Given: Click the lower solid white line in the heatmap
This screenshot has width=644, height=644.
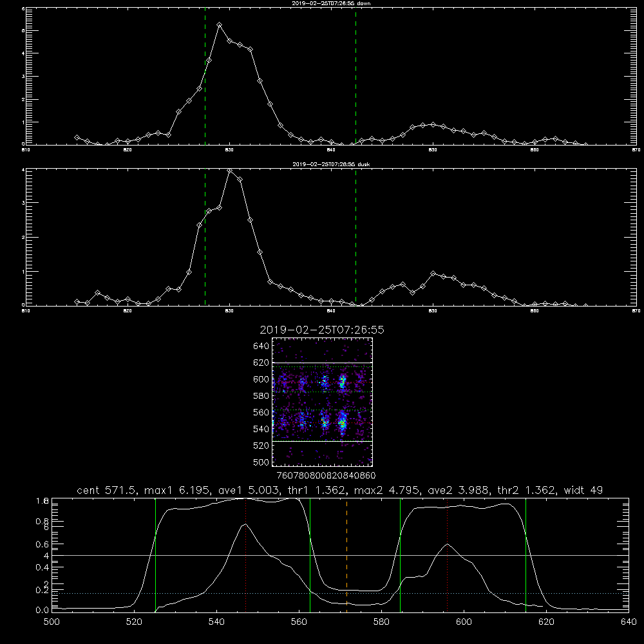Looking at the screenshot, I should (x=323, y=442).
